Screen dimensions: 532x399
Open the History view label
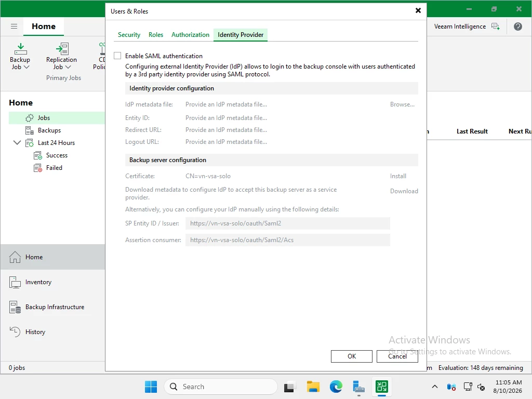(35, 332)
